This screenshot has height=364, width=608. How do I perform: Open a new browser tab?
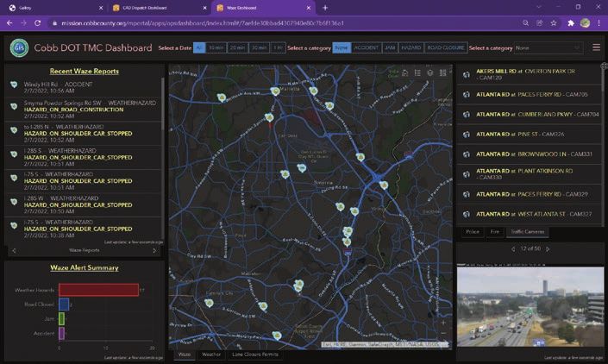(x=325, y=8)
